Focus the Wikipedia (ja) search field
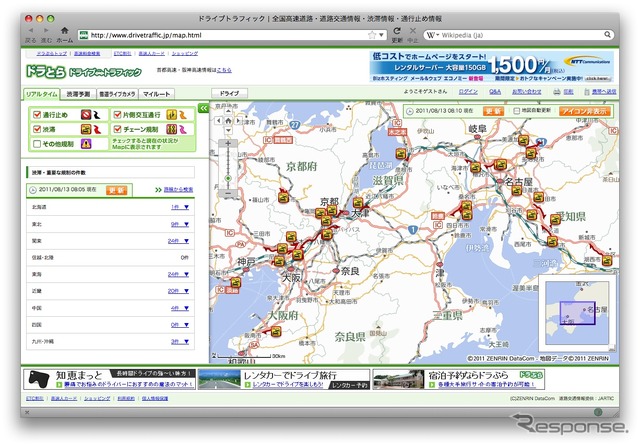The image size is (640, 446). [520, 35]
